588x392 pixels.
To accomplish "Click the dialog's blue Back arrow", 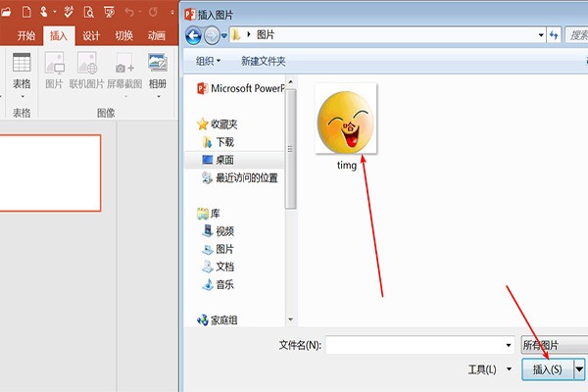I will (193, 35).
